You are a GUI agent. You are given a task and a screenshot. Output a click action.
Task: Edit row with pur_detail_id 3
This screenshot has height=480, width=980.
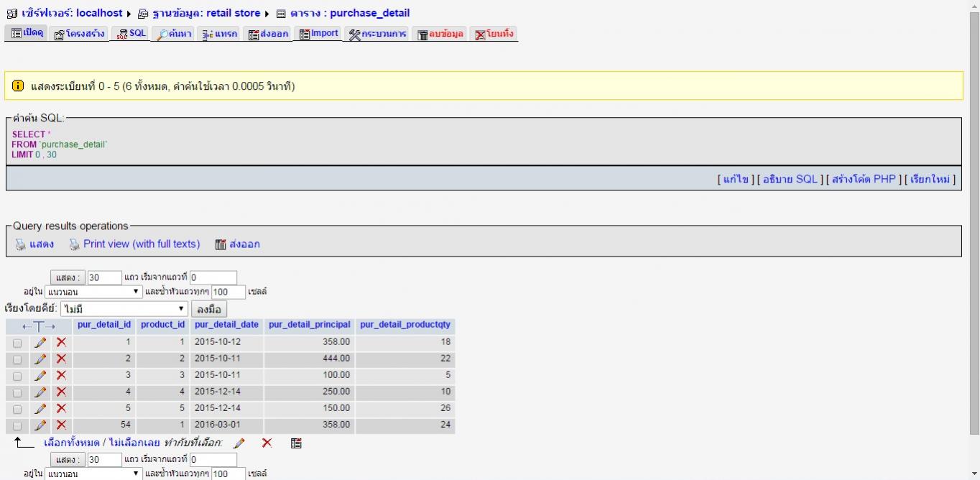point(40,376)
